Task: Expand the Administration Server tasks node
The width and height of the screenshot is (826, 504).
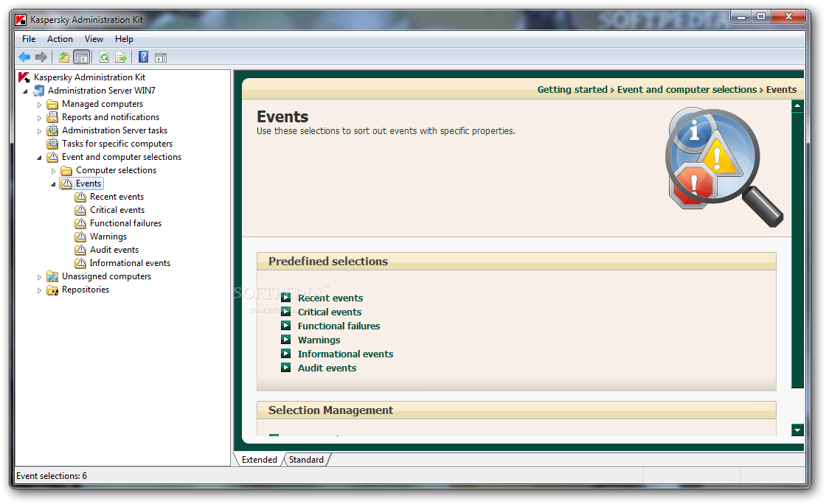Action: (39, 131)
